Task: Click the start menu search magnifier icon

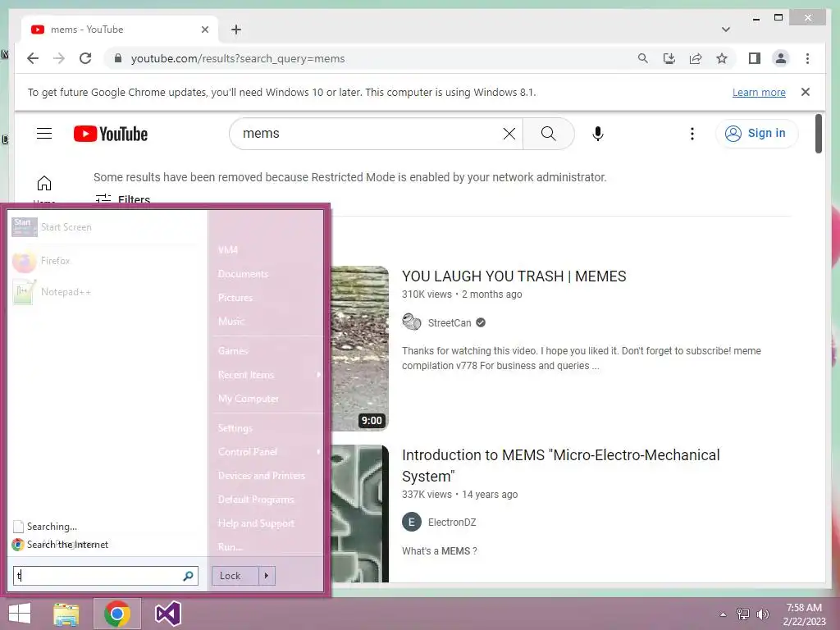Action: [x=188, y=576]
